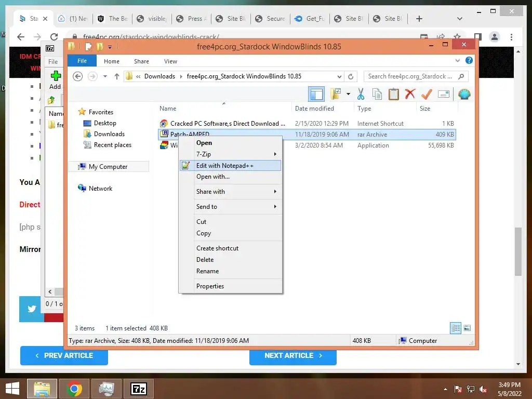This screenshot has width=532, height=399.
Task: Click the Explorer search box
Action: 416,76
